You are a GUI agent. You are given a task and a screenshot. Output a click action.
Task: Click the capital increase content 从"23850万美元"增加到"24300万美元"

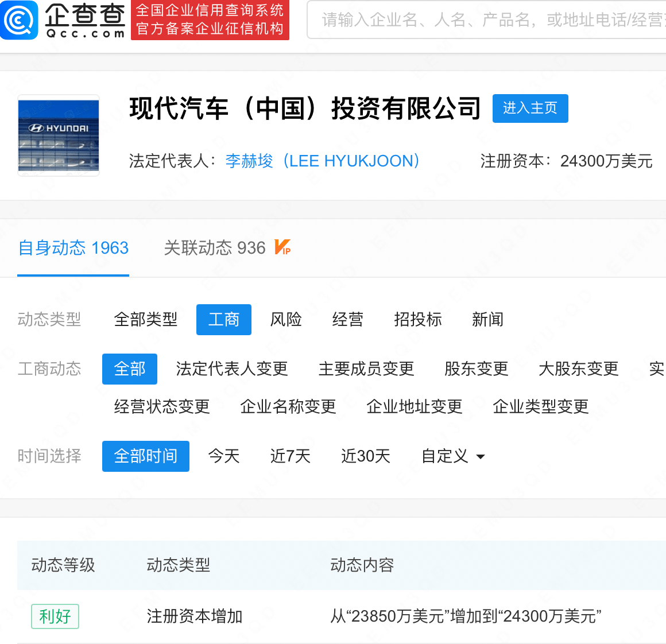click(466, 616)
